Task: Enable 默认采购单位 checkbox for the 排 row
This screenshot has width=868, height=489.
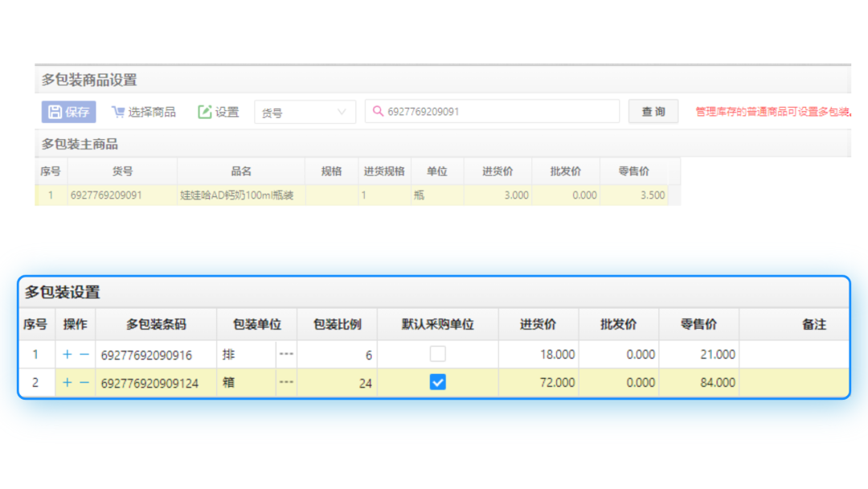Action: (437, 354)
